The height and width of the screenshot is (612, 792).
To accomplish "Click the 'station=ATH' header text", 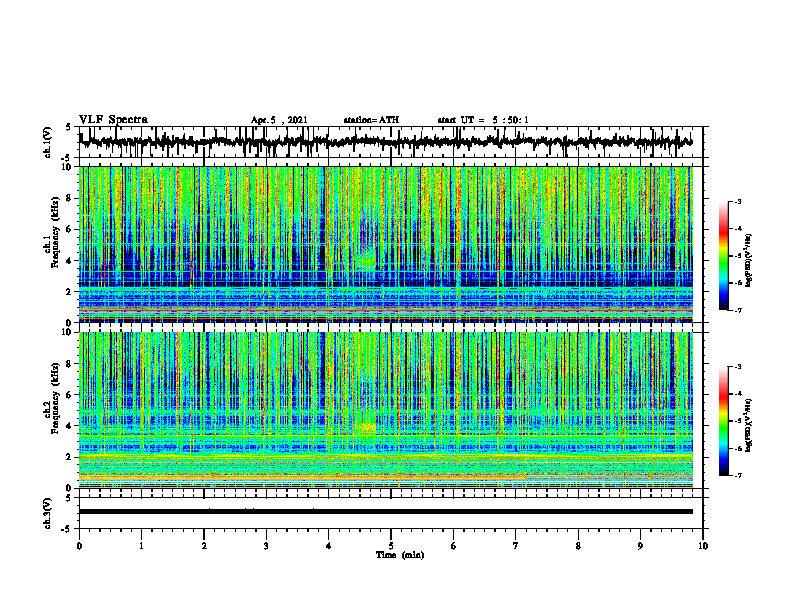I will [371, 120].
